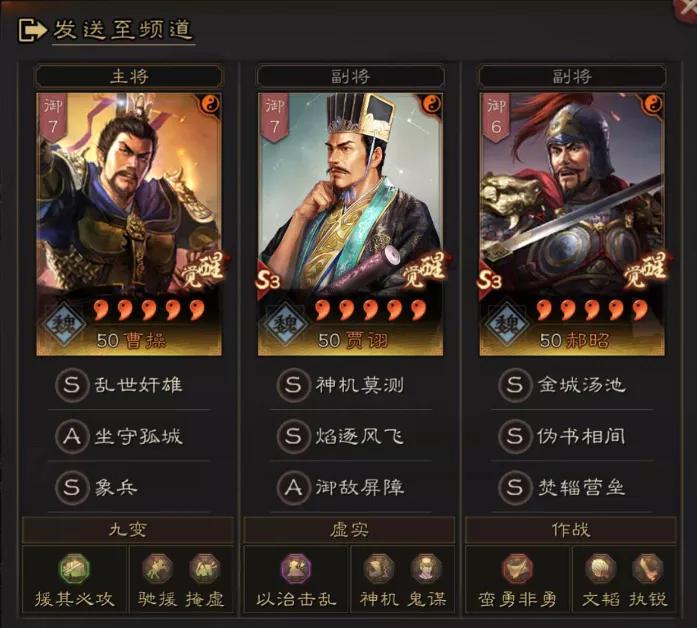Select the 执锐 tactic icon

tap(648, 568)
